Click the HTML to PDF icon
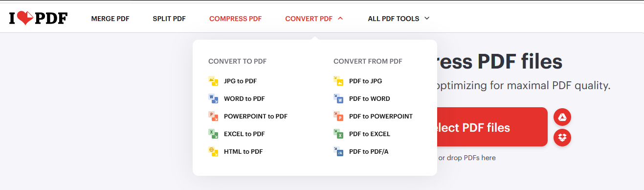The width and height of the screenshot is (644, 190). [213, 151]
